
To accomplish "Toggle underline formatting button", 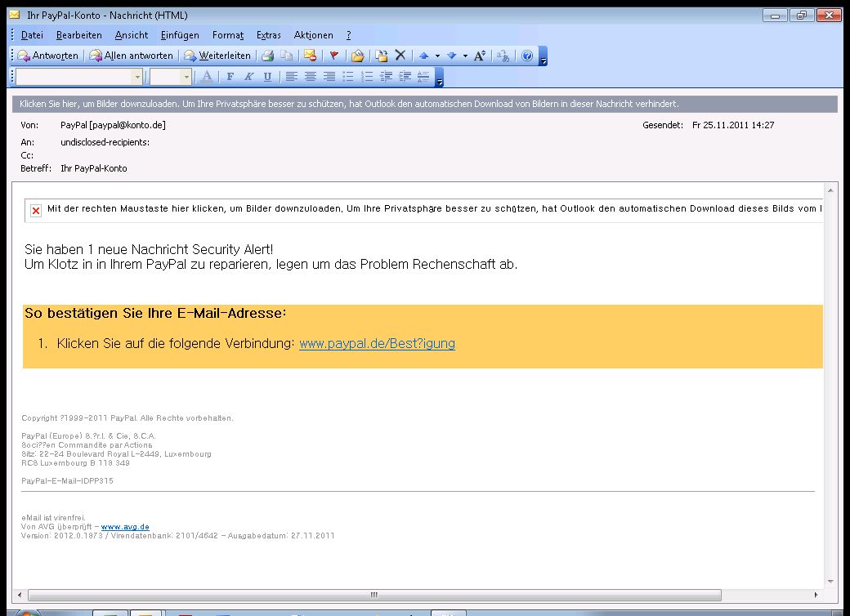I will pyautogui.click(x=267, y=77).
